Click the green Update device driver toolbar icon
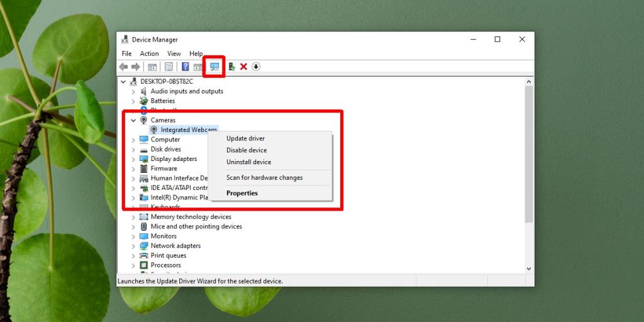644x322 pixels. [231, 67]
